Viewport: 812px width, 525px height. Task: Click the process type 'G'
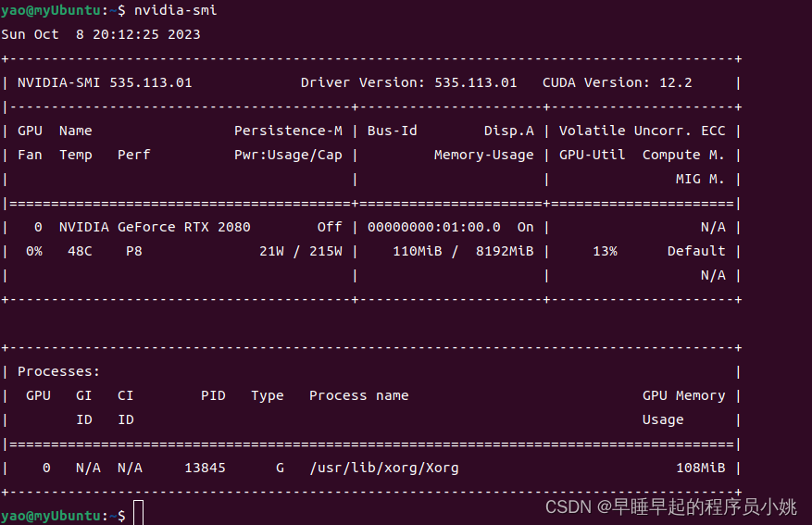[x=280, y=468]
